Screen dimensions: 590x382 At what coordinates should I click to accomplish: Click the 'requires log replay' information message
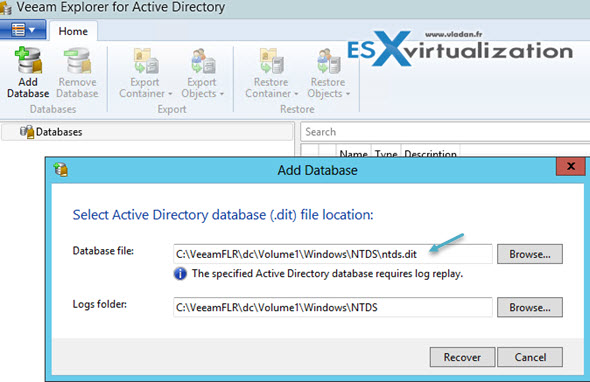tap(327, 274)
